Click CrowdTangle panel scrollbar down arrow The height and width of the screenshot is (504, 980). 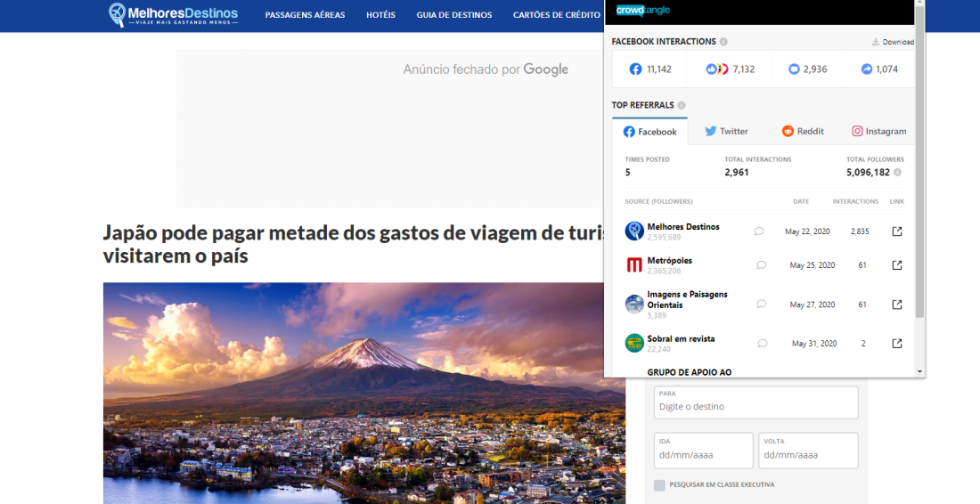pos(919,371)
